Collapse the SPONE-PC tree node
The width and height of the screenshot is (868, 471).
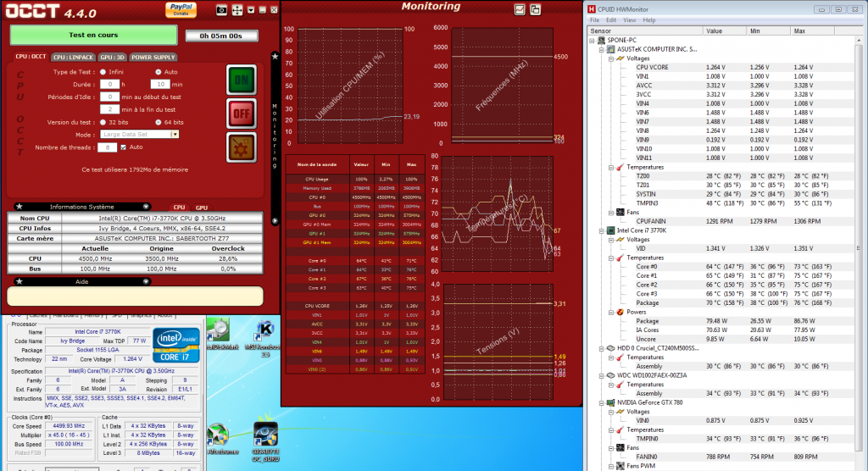592,41
